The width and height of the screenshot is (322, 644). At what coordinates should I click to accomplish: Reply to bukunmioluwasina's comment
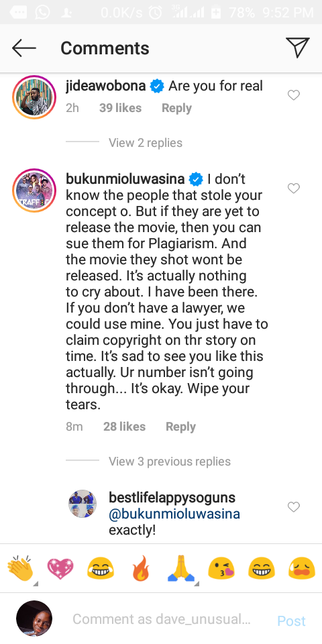point(180,427)
